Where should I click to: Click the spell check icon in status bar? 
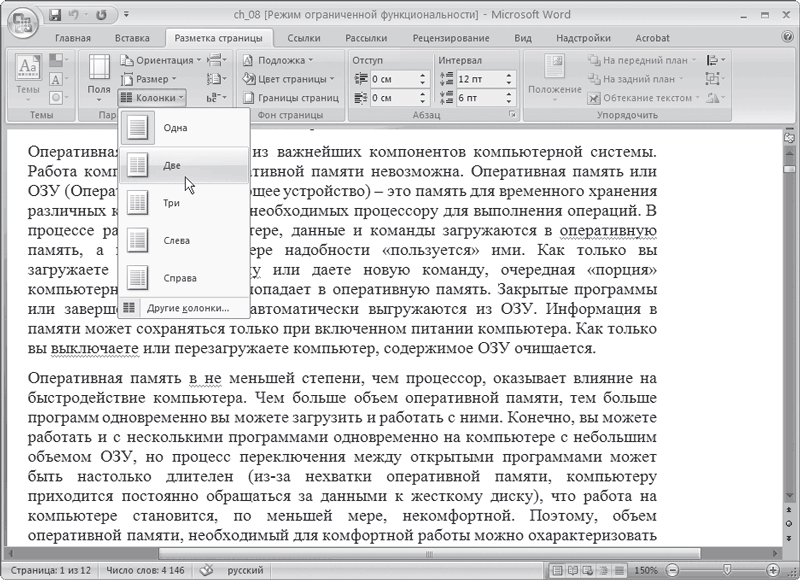(207, 569)
